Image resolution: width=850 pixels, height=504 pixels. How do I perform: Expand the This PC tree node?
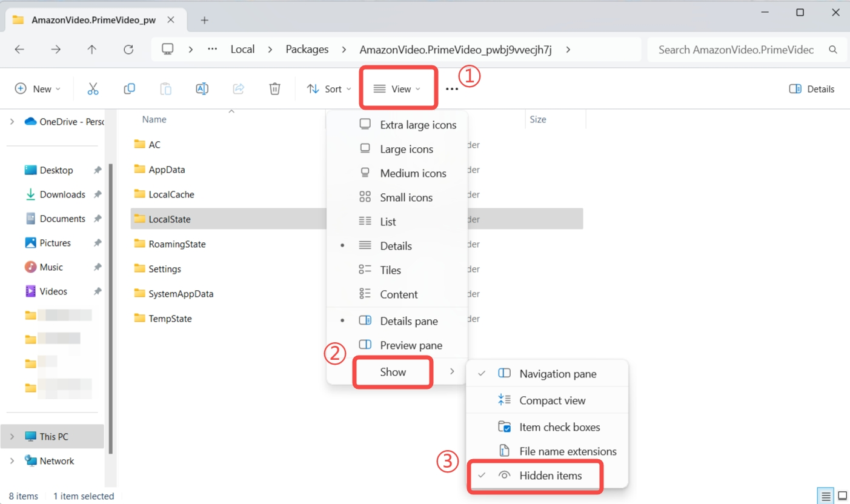(x=12, y=437)
